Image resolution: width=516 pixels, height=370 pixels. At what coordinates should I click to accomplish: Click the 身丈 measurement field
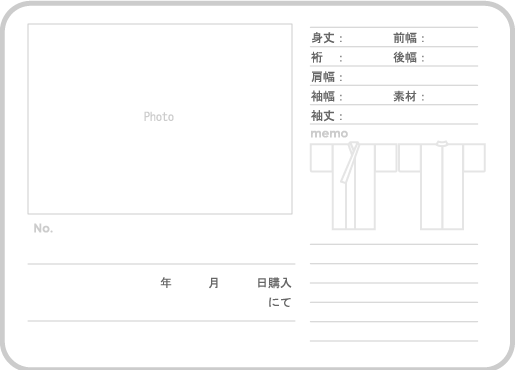pyautogui.click(x=352, y=38)
